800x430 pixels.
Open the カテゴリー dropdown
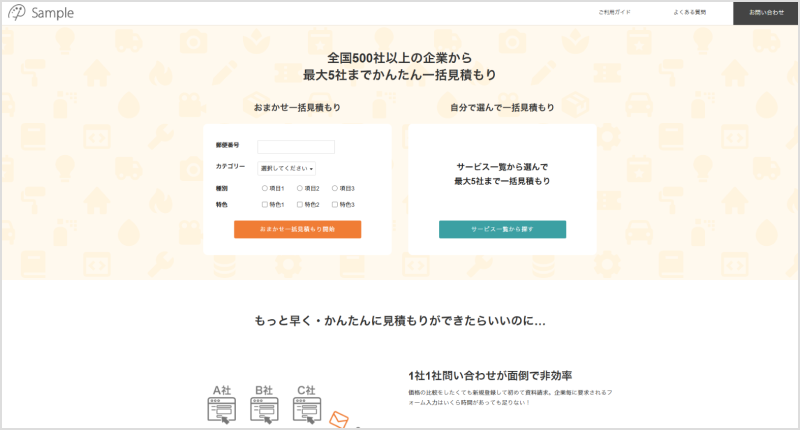(286, 168)
